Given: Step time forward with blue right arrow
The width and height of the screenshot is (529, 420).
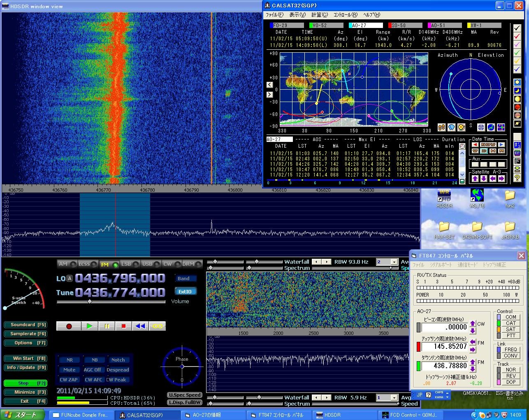Looking at the screenshot, I should (501, 145).
